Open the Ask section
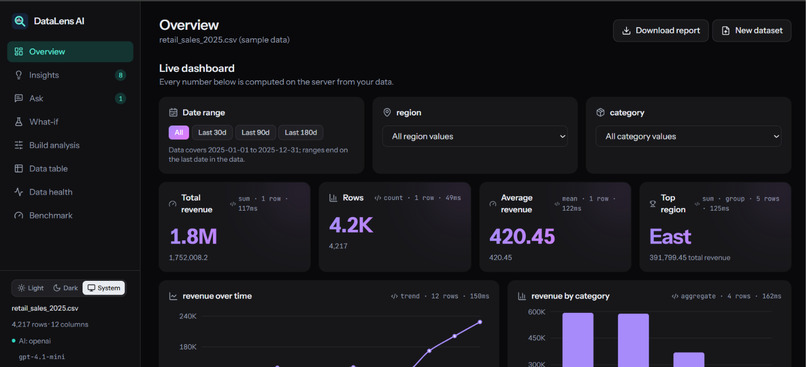Viewport: 806px width, 367px height. tap(70, 98)
